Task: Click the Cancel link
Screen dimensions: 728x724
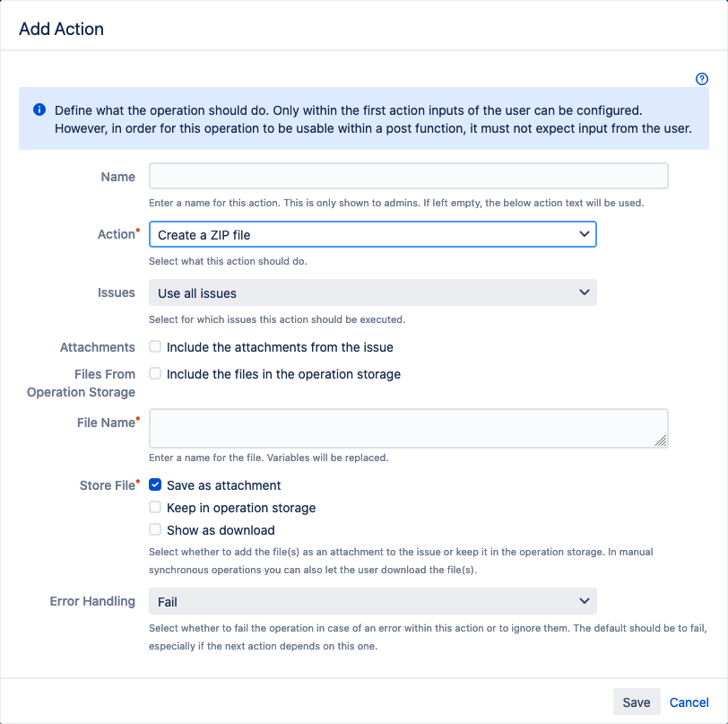Action: [689, 702]
